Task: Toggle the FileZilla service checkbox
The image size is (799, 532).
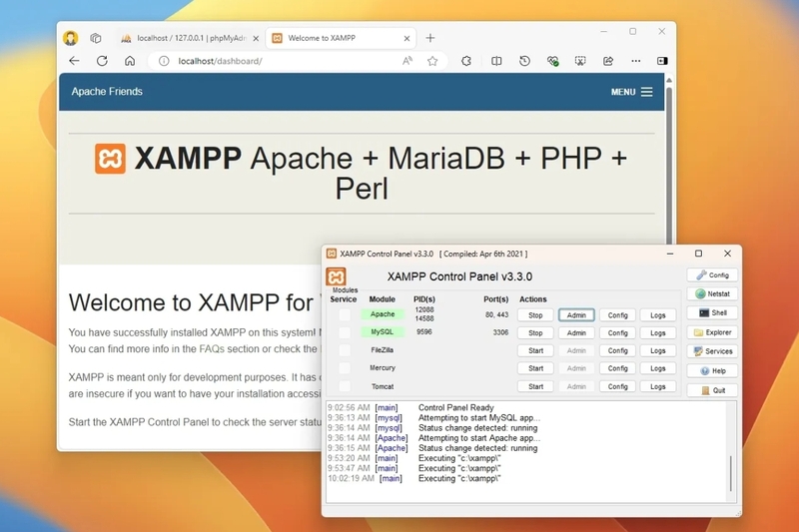Action: (345, 350)
